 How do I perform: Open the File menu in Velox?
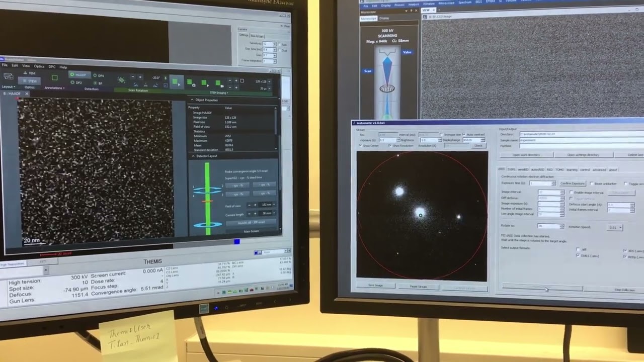[x=5, y=65]
